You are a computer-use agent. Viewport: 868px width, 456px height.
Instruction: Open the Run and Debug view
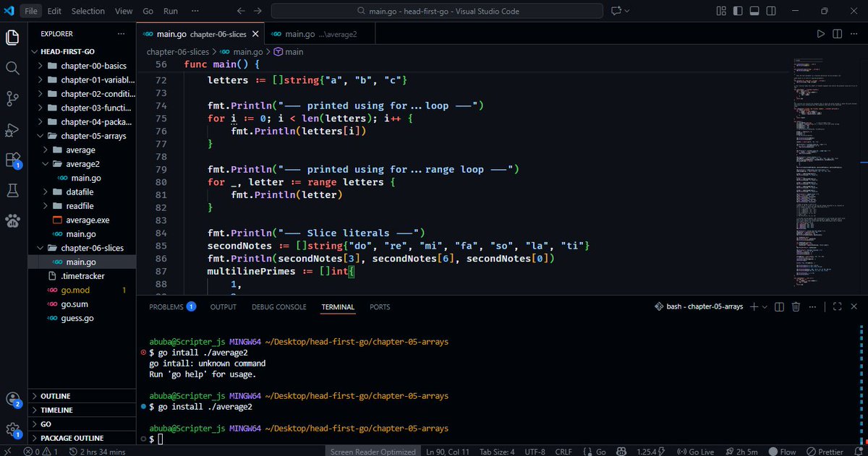pyautogui.click(x=12, y=129)
